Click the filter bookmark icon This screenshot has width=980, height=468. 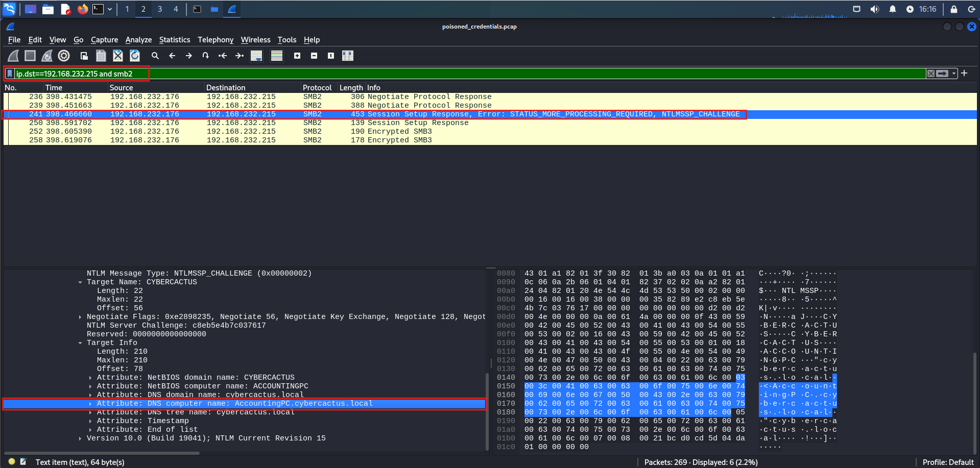pos(10,73)
